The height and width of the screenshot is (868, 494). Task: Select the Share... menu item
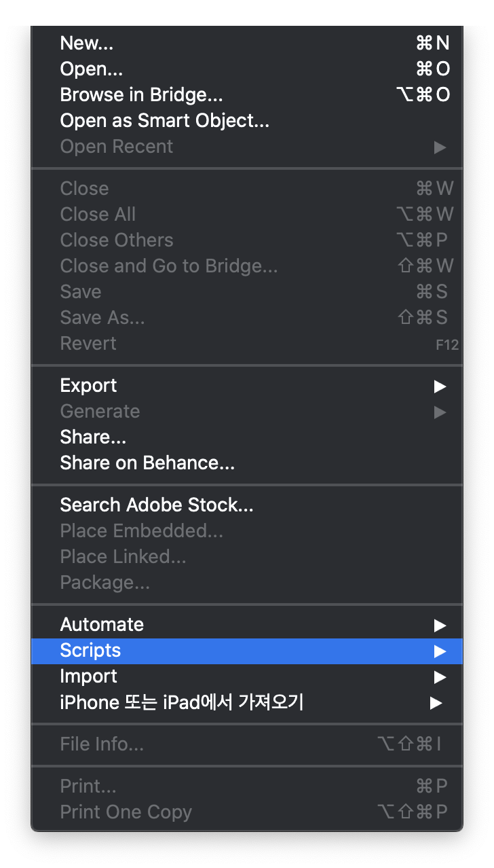(x=93, y=437)
